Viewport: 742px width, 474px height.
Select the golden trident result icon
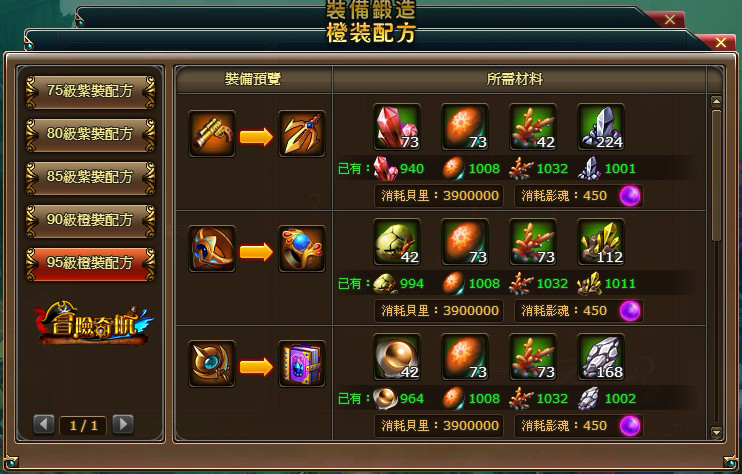301,134
